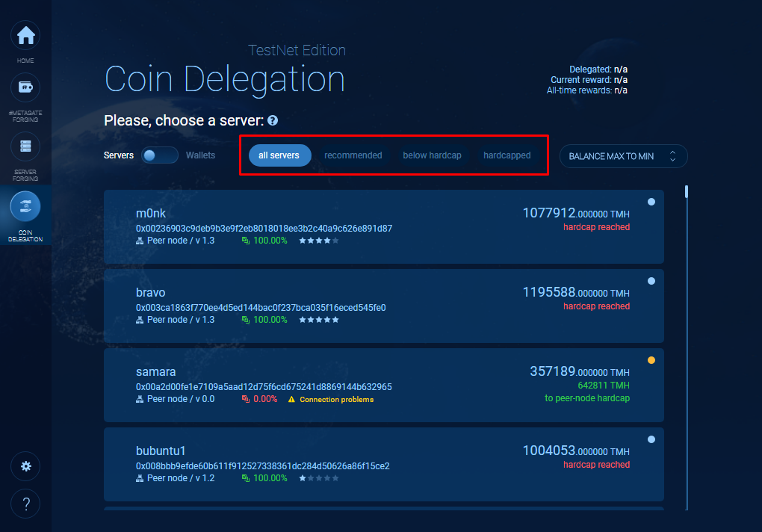Open the #MetaGate Forging wallet icon
Image resolution: width=762 pixels, height=532 pixels.
point(25,87)
